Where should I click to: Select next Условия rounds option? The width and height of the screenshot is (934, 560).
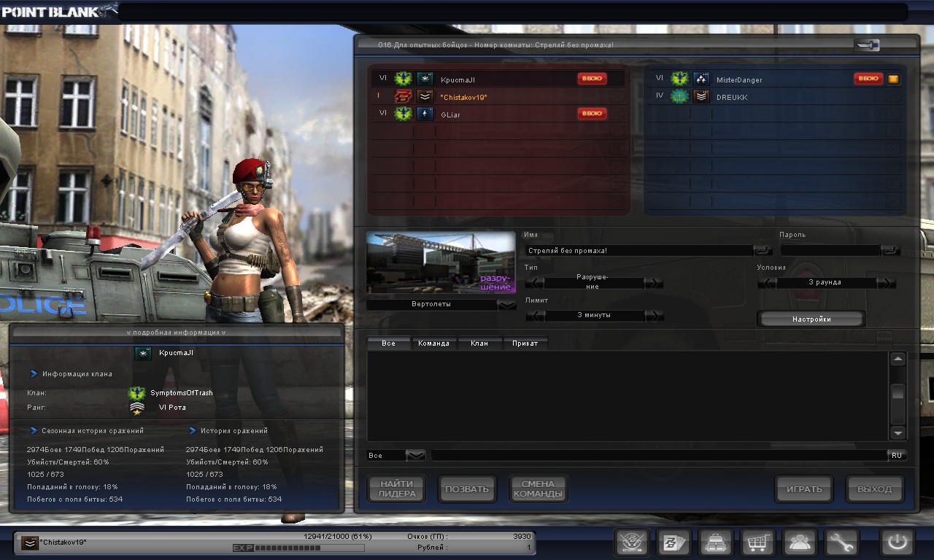886,283
